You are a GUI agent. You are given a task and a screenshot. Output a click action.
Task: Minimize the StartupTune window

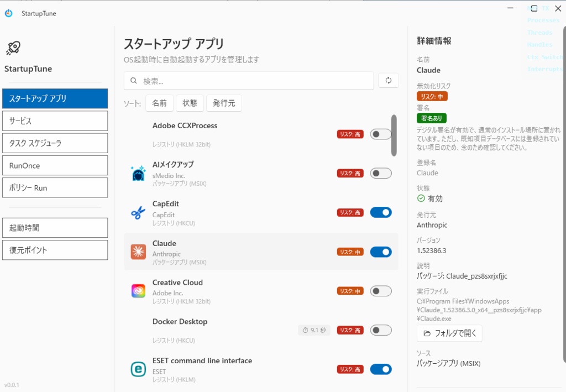point(510,8)
